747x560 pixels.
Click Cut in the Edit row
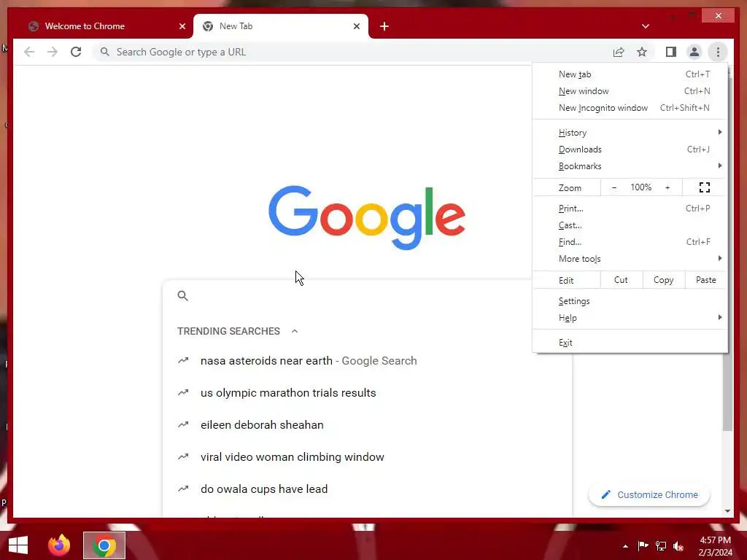(x=622, y=280)
